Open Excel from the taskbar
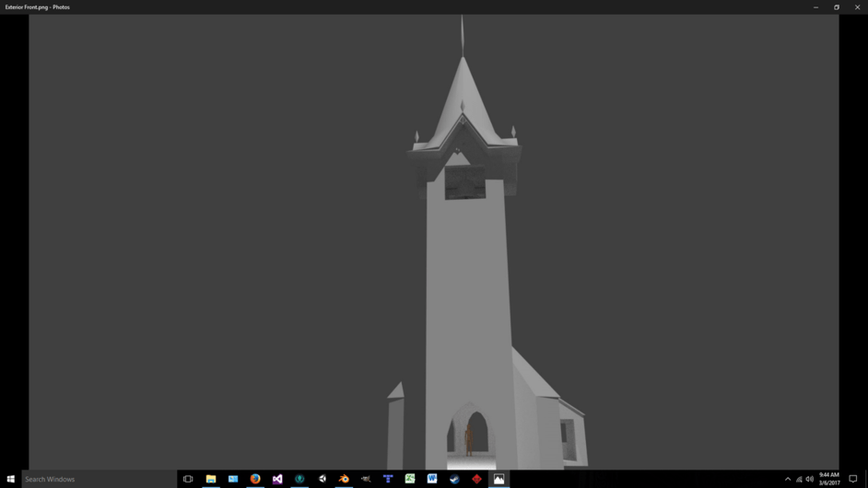 point(410,479)
